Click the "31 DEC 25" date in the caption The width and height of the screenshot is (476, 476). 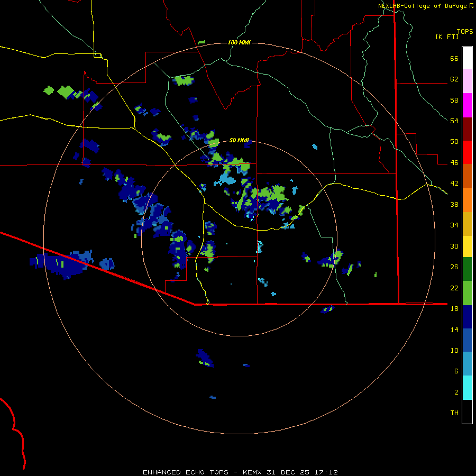pos(288,472)
